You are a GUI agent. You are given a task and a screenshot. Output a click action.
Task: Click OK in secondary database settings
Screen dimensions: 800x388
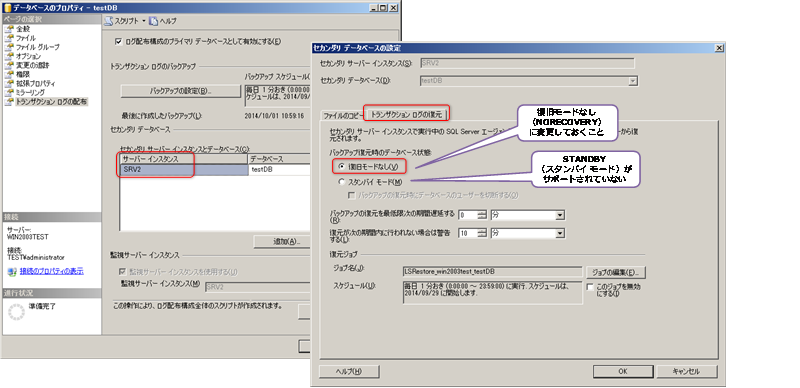click(x=622, y=371)
